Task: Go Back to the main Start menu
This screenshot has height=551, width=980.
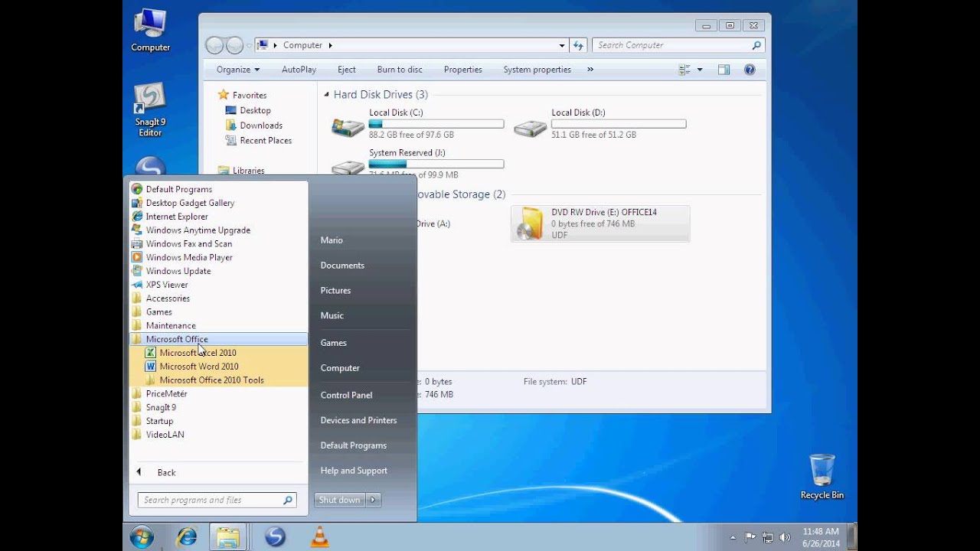Action: (x=166, y=473)
